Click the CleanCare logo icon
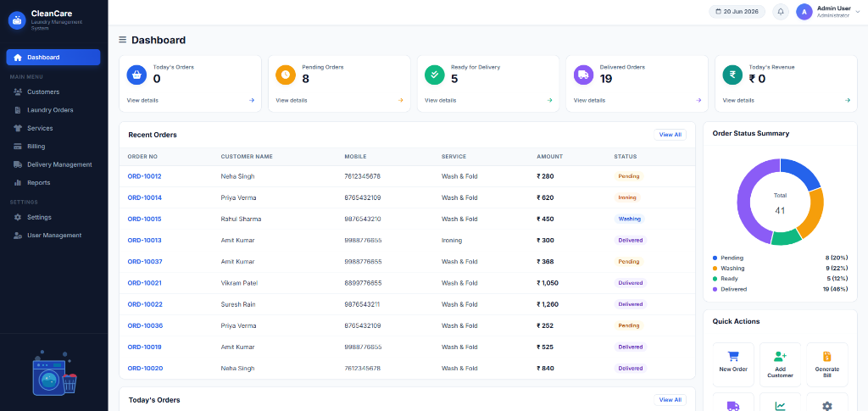This screenshot has width=868, height=411. (x=17, y=20)
